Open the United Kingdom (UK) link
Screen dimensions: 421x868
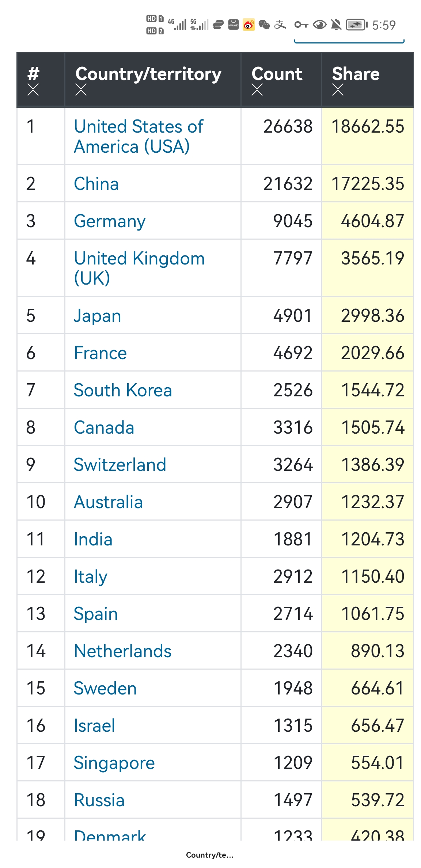pos(139,268)
